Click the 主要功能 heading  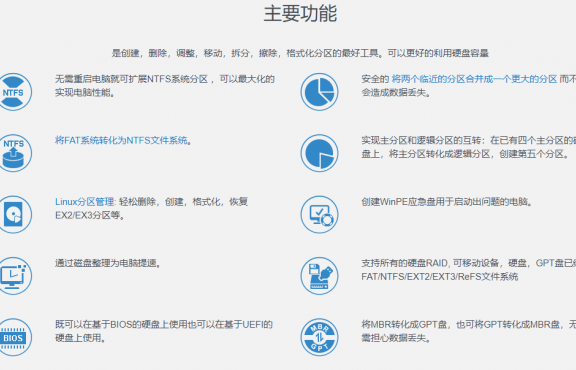[x=300, y=14]
